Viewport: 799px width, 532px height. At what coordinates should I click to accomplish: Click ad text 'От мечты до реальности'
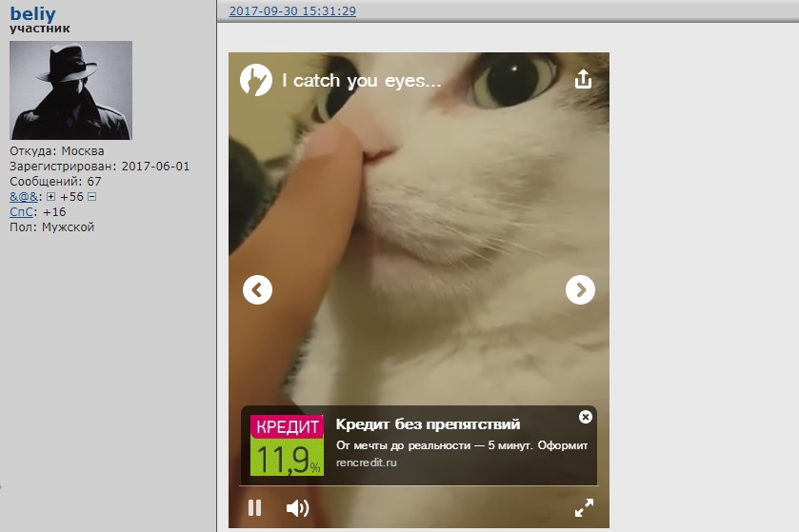click(x=403, y=445)
